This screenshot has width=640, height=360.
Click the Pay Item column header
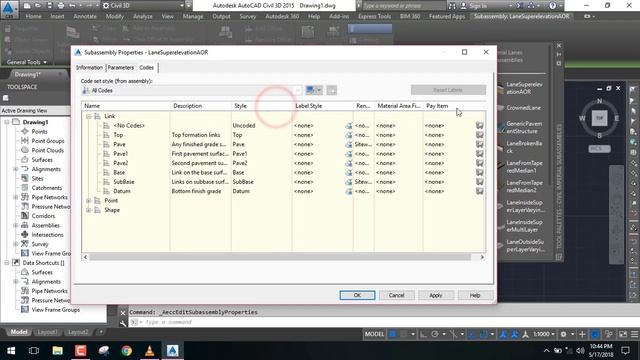pyautogui.click(x=454, y=106)
